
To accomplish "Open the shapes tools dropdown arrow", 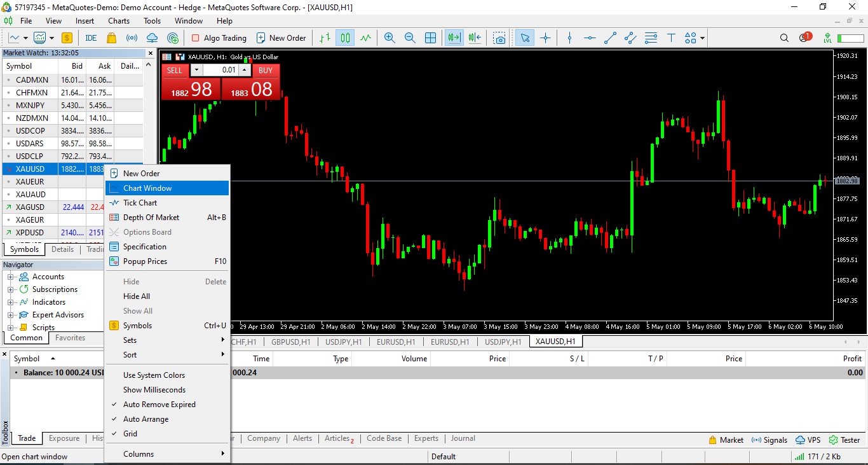I will point(703,38).
